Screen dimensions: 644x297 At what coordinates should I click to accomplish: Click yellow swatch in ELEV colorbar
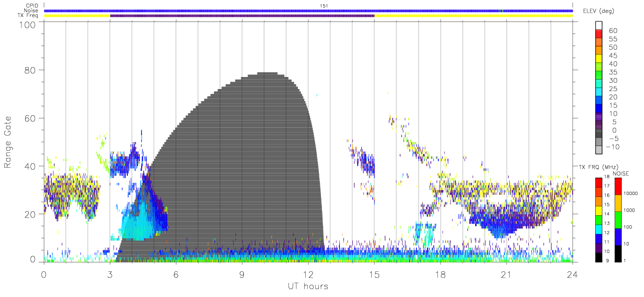[x=598, y=59]
